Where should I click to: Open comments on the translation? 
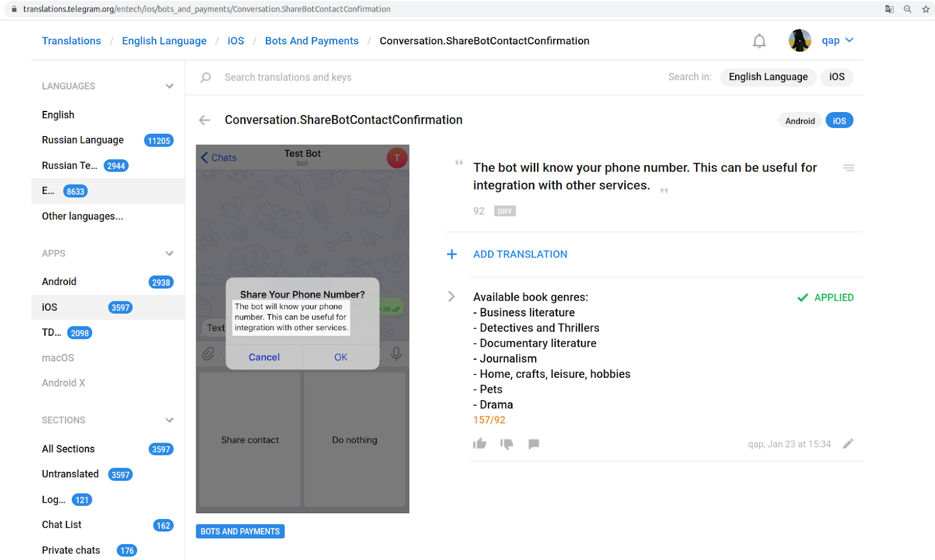tap(534, 444)
